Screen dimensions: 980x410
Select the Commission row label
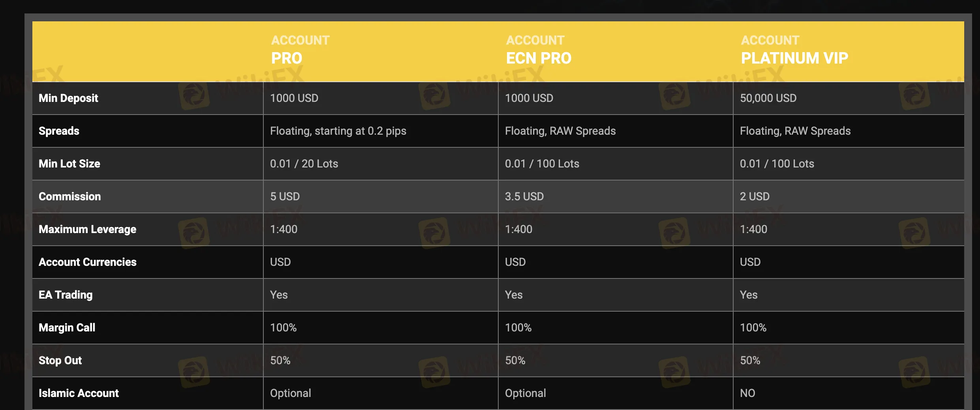[70, 196]
